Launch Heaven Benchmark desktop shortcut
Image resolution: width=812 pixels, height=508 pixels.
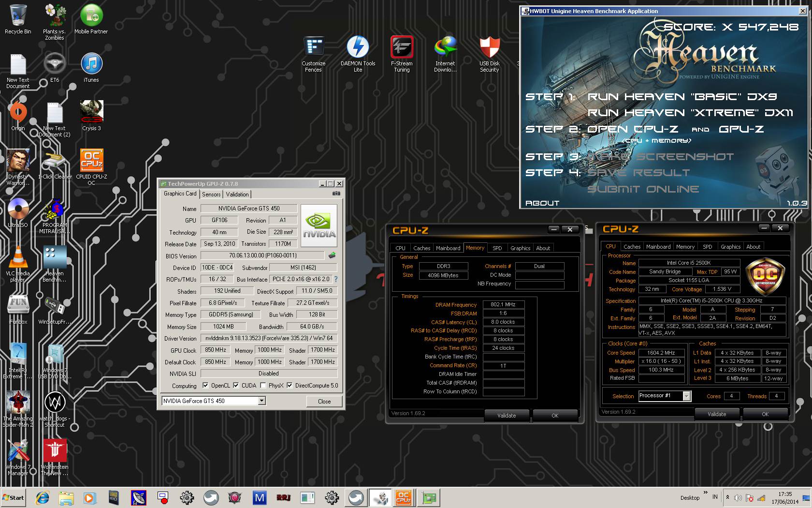point(55,264)
